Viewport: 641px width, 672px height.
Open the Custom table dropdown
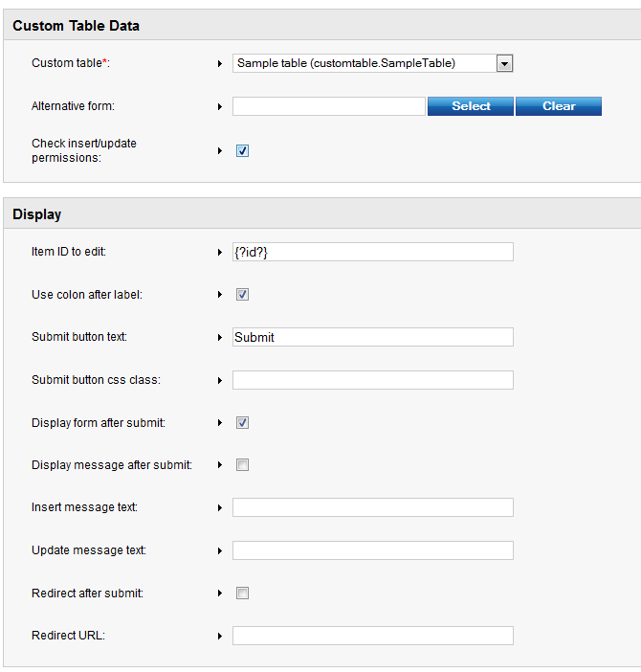point(505,63)
